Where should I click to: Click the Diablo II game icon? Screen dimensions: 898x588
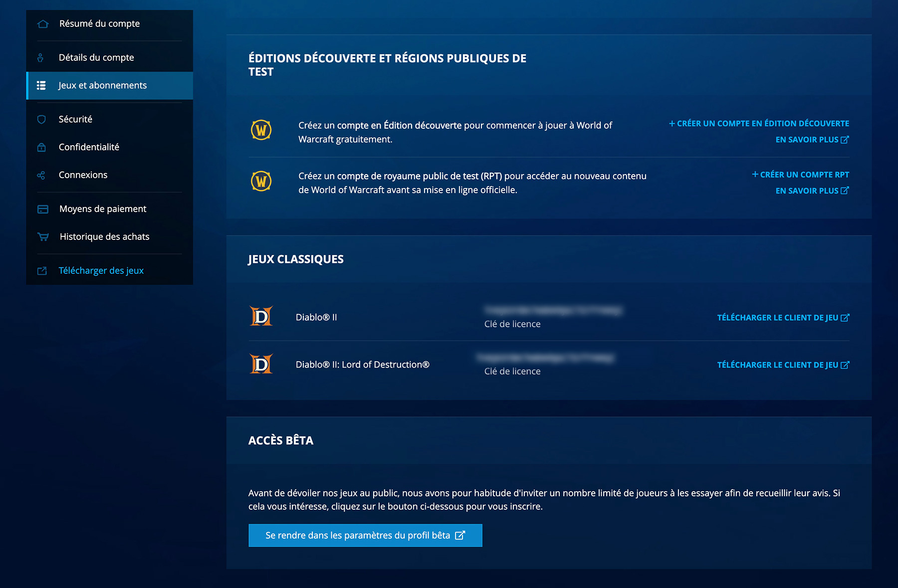pyautogui.click(x=261, y=316)
